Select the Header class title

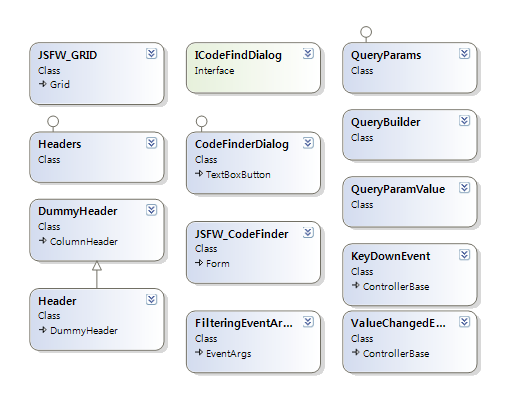pyautogui.click(x=57, y=301)
